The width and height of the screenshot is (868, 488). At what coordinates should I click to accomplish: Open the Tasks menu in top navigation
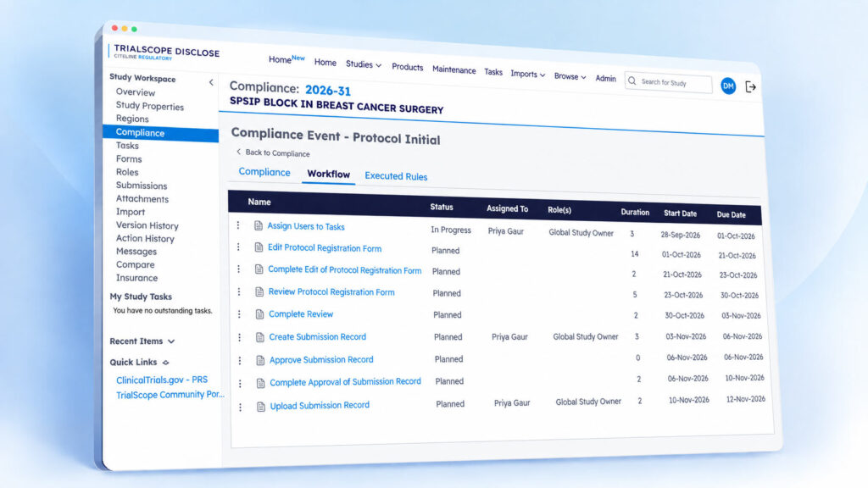coord(493,72)
